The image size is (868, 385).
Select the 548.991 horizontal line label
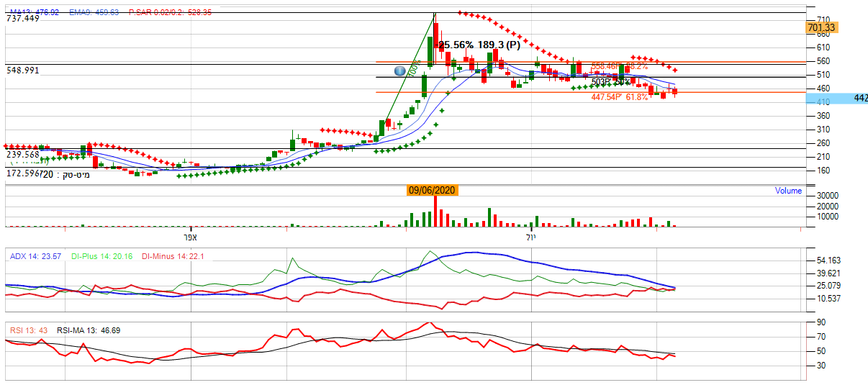[23, 71]
